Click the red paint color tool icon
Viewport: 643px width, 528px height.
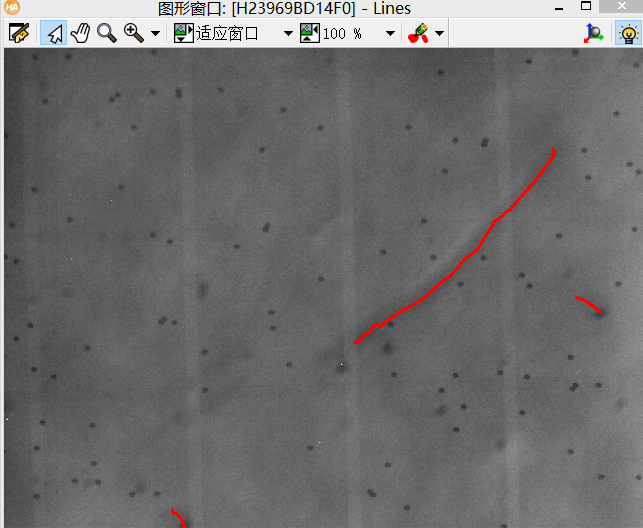419,33
